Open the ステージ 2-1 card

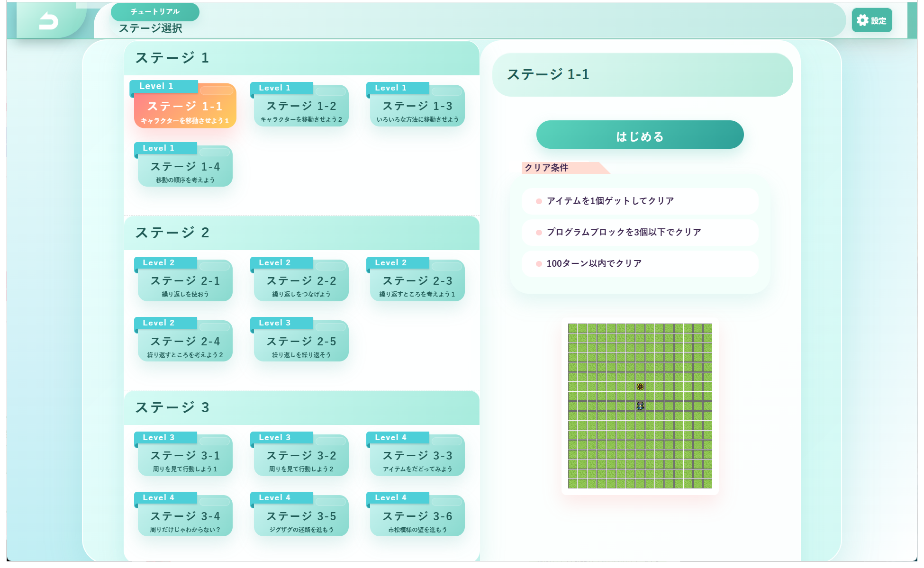(185, 279)
